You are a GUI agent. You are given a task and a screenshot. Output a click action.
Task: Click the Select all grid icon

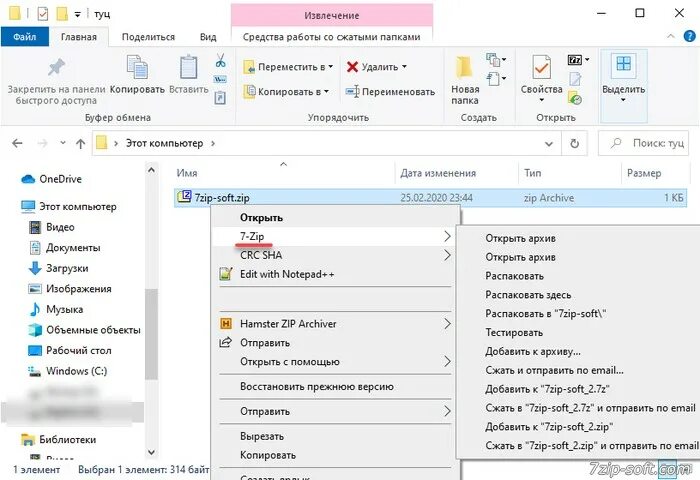tap(623, 63)
